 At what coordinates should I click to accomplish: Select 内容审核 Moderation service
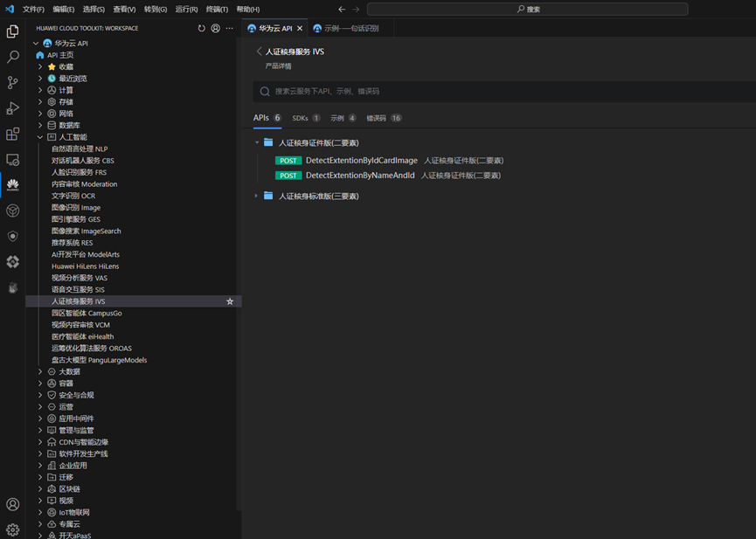point(85,184)
